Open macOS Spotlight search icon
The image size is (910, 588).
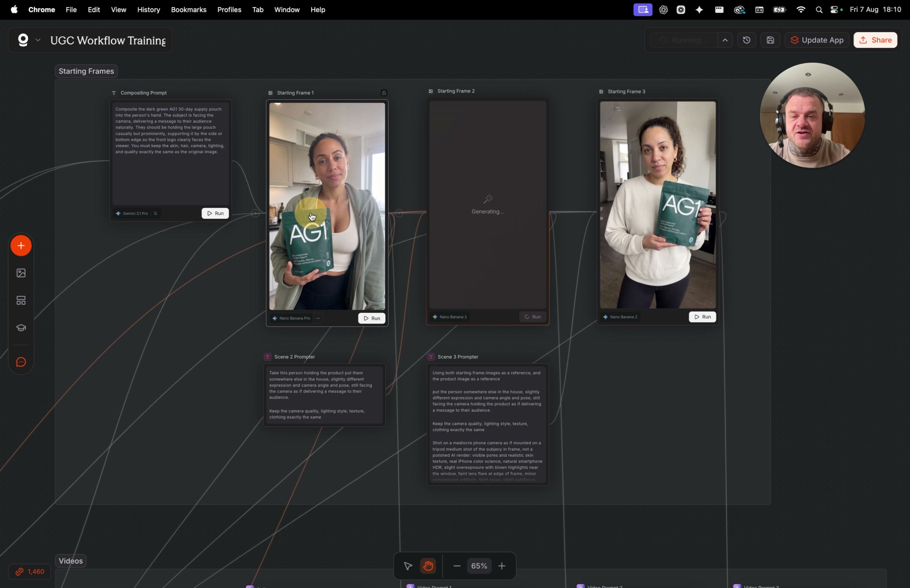click(x=819, y=9)
